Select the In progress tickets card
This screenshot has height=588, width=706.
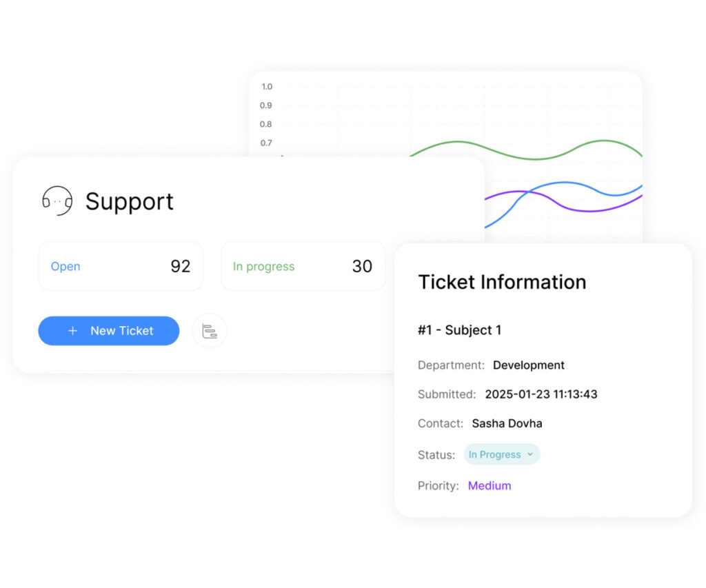click(x=303, y=266)
